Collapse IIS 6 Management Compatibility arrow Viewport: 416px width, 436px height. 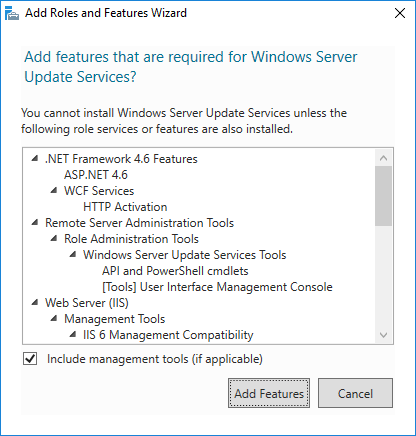pos(73,335)
